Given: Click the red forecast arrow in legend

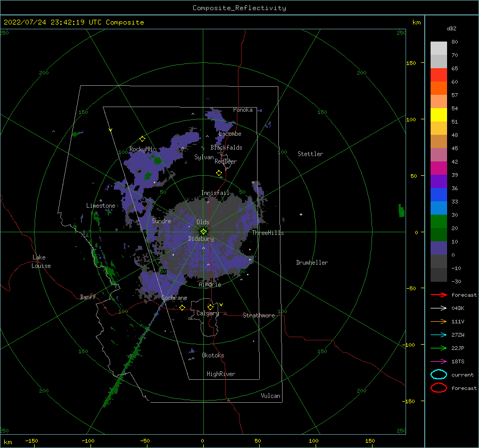Looking at the screenshot, I should (439, 295).
